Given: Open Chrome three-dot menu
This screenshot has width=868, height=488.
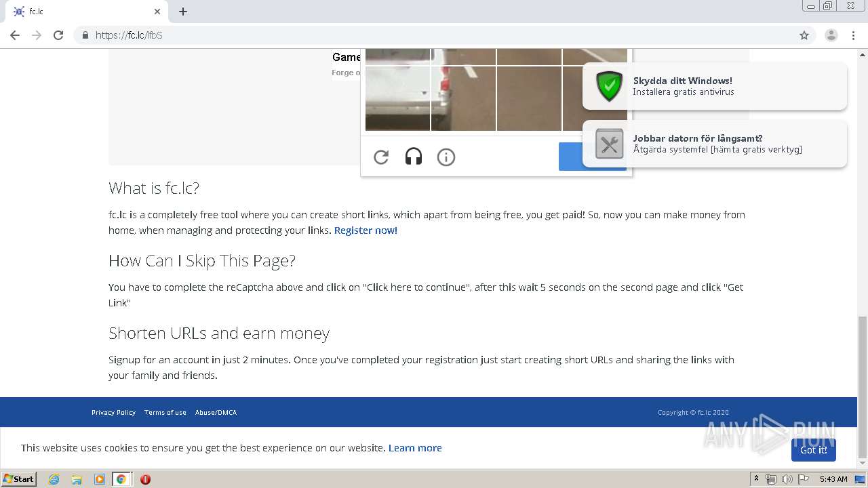Looking at the screenshot, I should click(854, 35).
